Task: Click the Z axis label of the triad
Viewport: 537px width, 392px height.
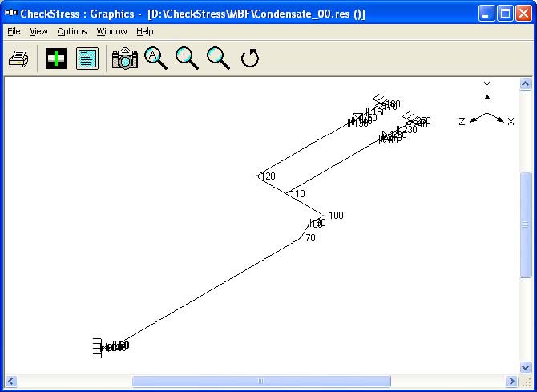Action: tap(462, 121)
